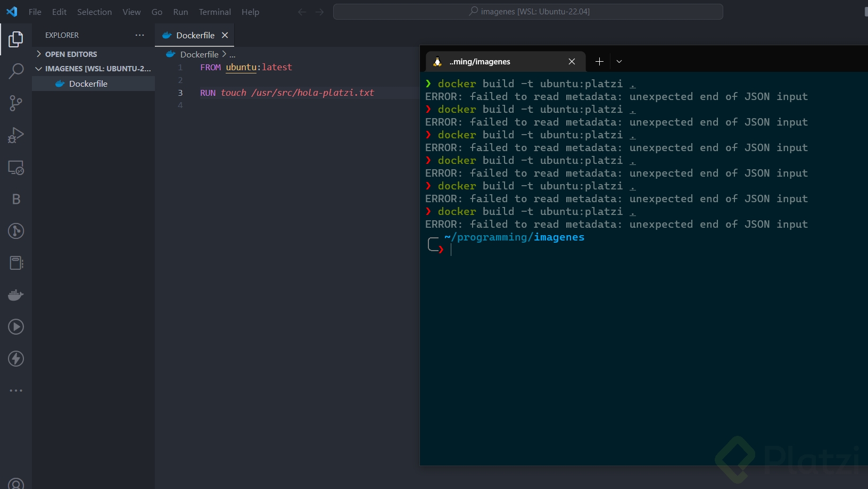Image resolution: width=868 pixels, height=489 pixels.
Task: Open the Terminal menu
Action: tap(214, 12)
